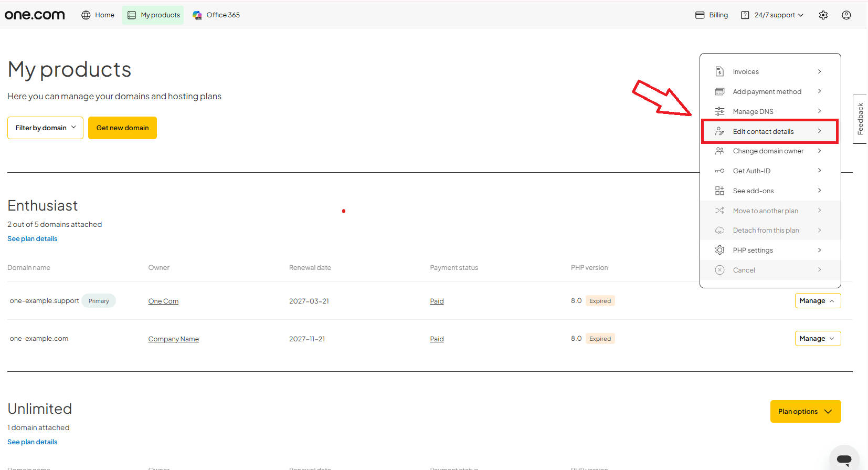Open the 24/7 support dropdown

772,15
